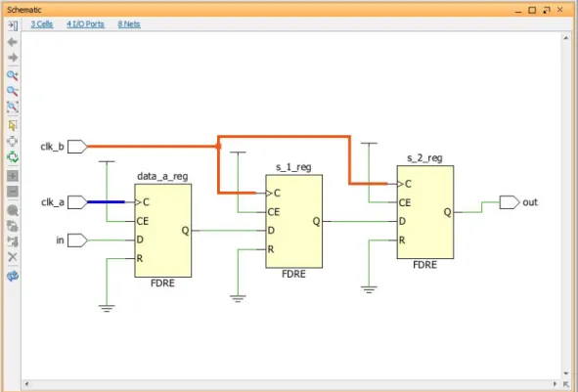Click the horizontal scrollbar left arrow

coord(26,384)
